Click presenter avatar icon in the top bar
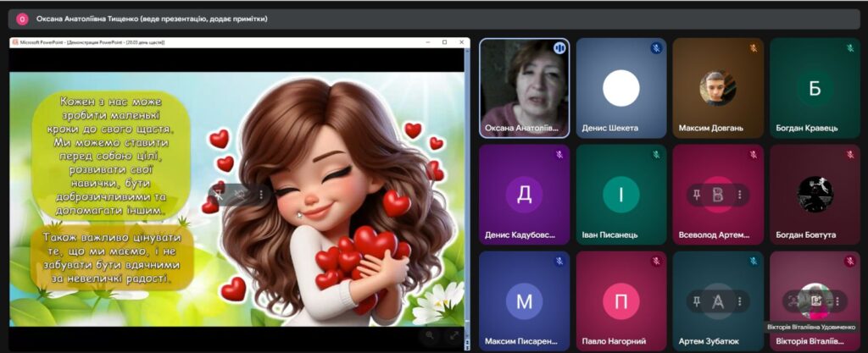The height and width of the screenshot is (353, 868). click(22, 19)
